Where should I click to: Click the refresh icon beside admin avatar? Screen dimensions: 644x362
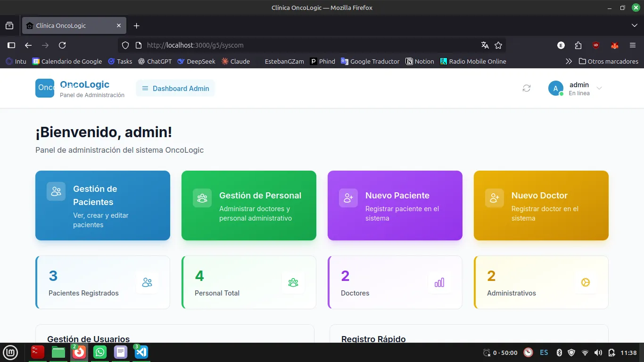click(x=527, y=88)
